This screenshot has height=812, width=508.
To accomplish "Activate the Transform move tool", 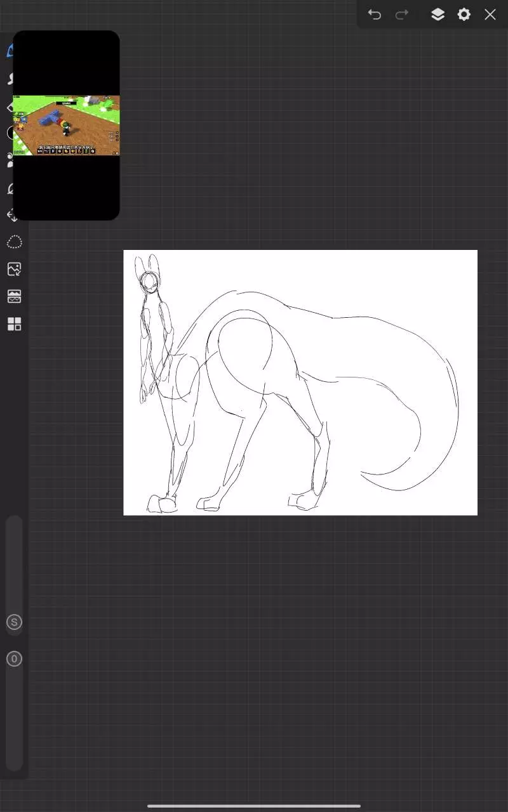I will [x=11, y=215].
